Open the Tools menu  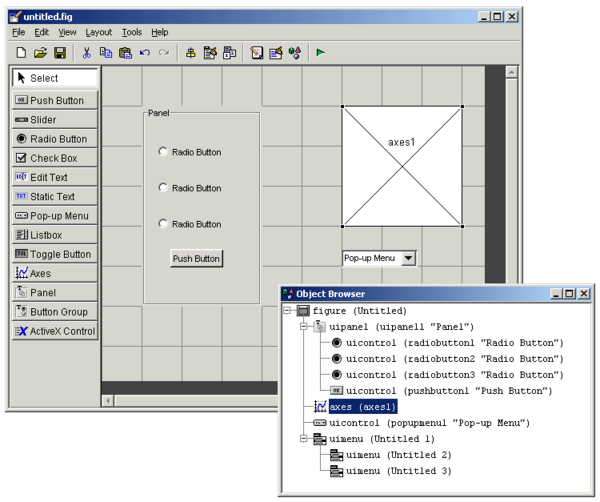132,33
